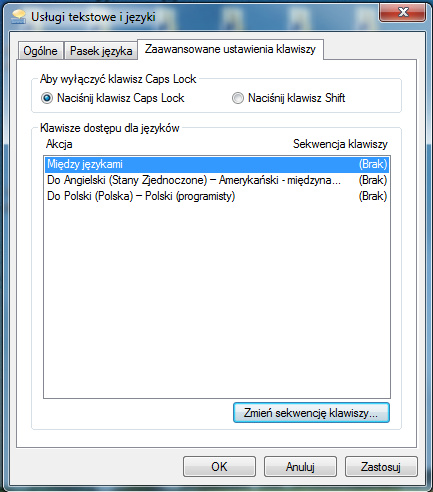Screen dimensions: 433x492
Task: Click the dialog title bar icon
Action: pyautogui.click(x=19, y=17)
